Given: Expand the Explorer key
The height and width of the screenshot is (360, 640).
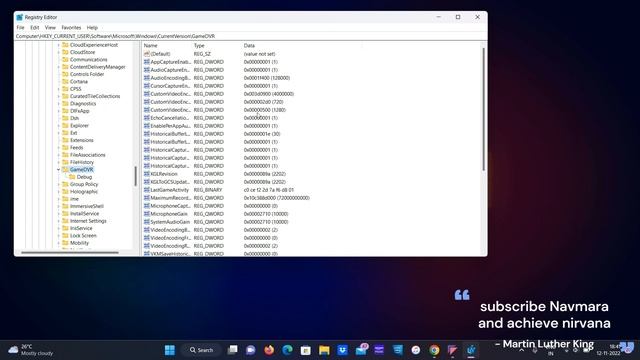Looking at the screenshot, I should click(x=58, y=125).
